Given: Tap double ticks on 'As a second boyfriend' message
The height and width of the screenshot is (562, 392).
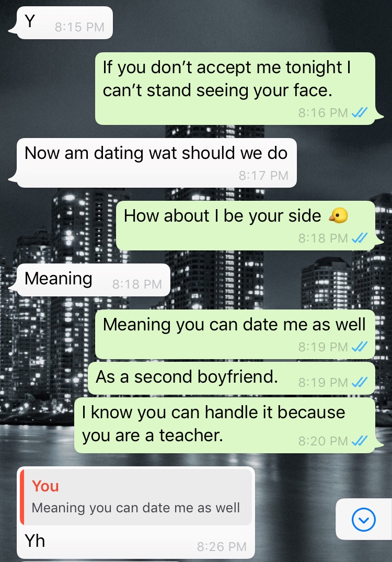Looking at the screenshot, I should coord(360,383).
